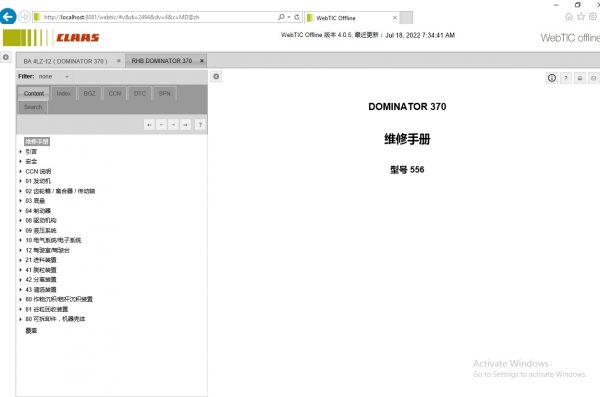
Task: Click the up-arrow button in navigation toolbar
Action: [x=200, y=125]
